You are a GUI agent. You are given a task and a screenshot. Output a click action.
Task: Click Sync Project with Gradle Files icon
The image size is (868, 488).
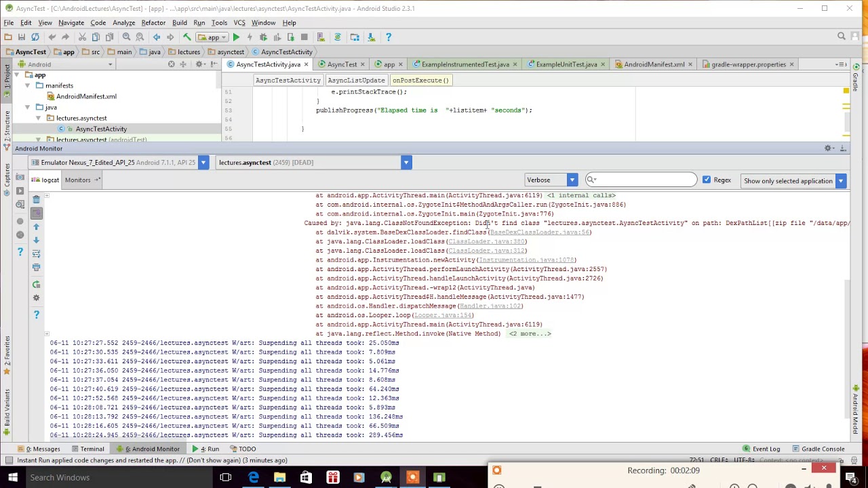[x=337, y=37]
